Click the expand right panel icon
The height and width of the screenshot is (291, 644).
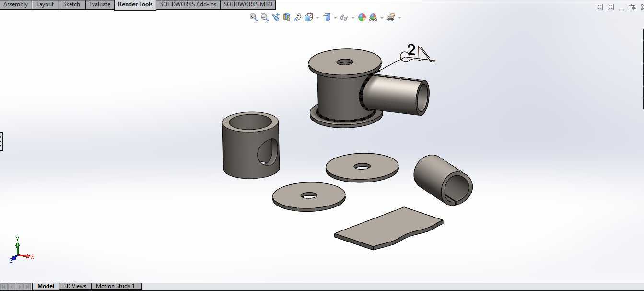pyautogui.click(x=610, y=7)
